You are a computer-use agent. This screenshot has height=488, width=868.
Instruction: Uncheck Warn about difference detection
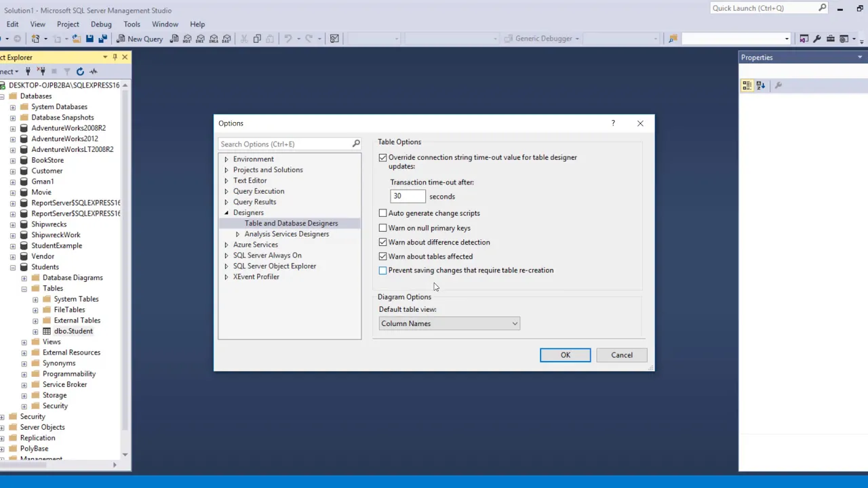pos(382,242)
